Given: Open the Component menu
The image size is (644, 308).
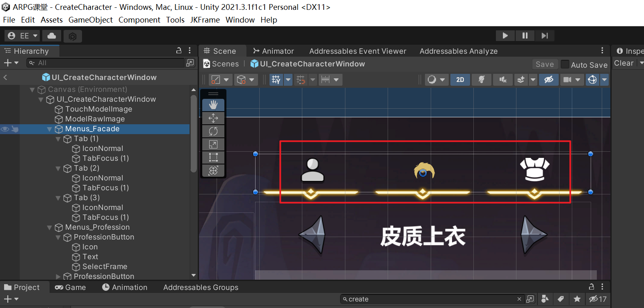Looking at the screenshot, I should coord(139,20).
